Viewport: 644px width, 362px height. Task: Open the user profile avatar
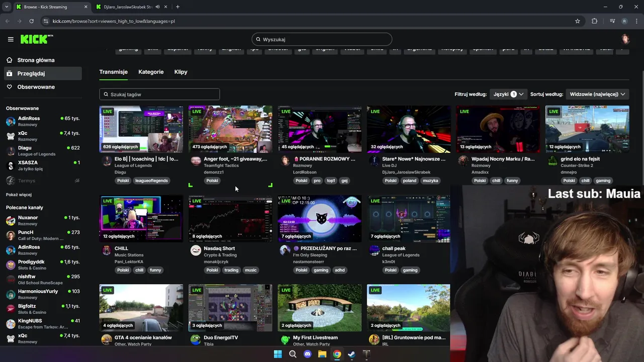pos(625,39)
